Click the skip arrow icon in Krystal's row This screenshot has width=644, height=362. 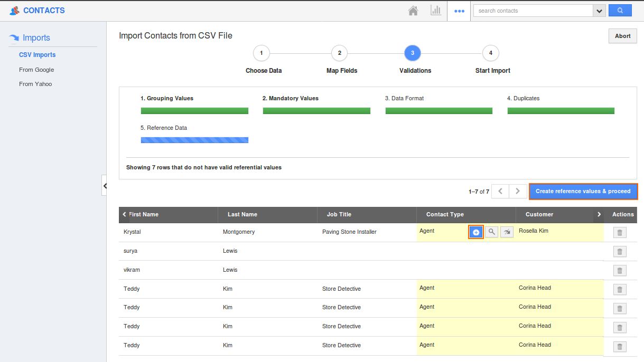pyautogui.click(x=507, y=232)
